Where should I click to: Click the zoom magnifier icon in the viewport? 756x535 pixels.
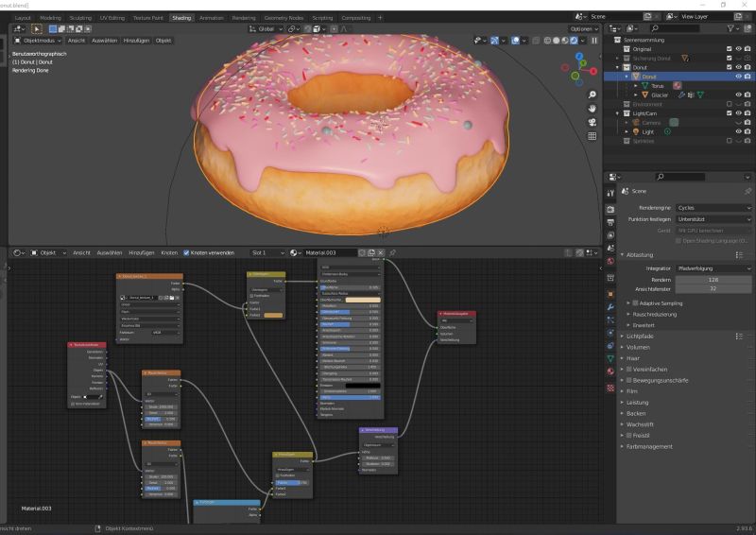coord(593,95)
